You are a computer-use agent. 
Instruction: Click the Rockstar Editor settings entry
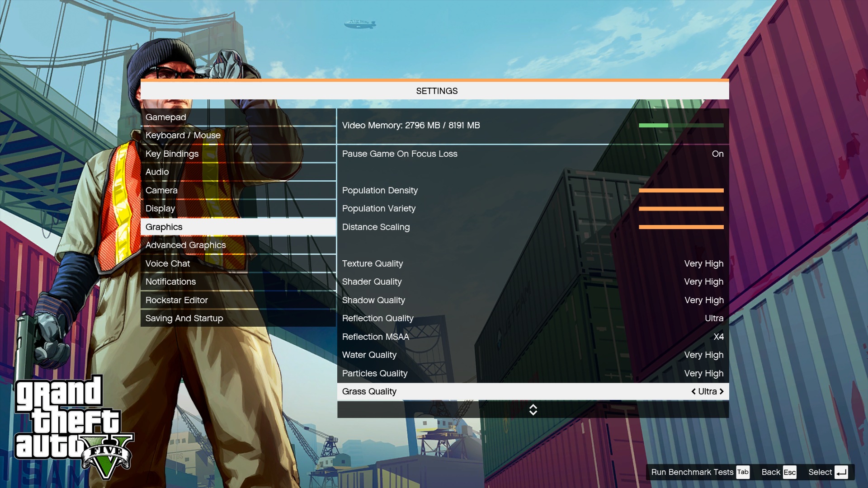click(176, 300)
